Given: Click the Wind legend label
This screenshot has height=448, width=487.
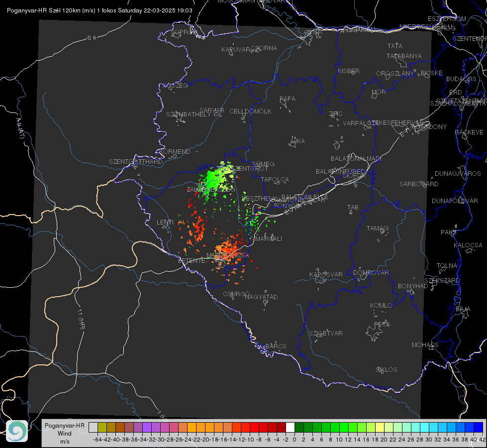Looking at the screenshot, I should (x=65, y=434).
